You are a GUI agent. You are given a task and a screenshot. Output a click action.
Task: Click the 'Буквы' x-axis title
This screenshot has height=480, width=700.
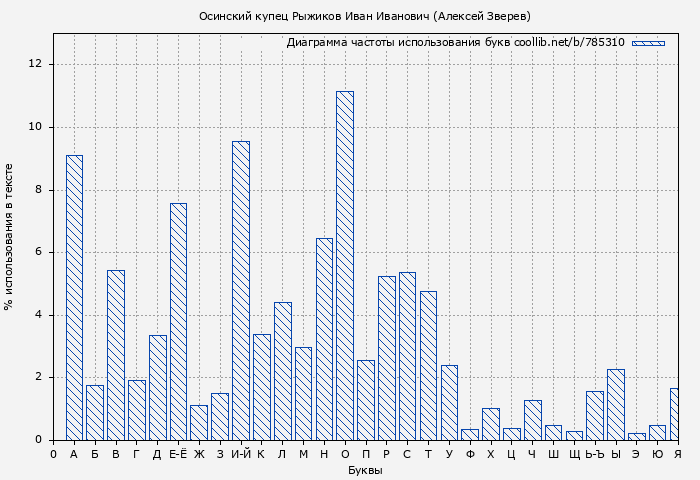[x=365, y=470]
